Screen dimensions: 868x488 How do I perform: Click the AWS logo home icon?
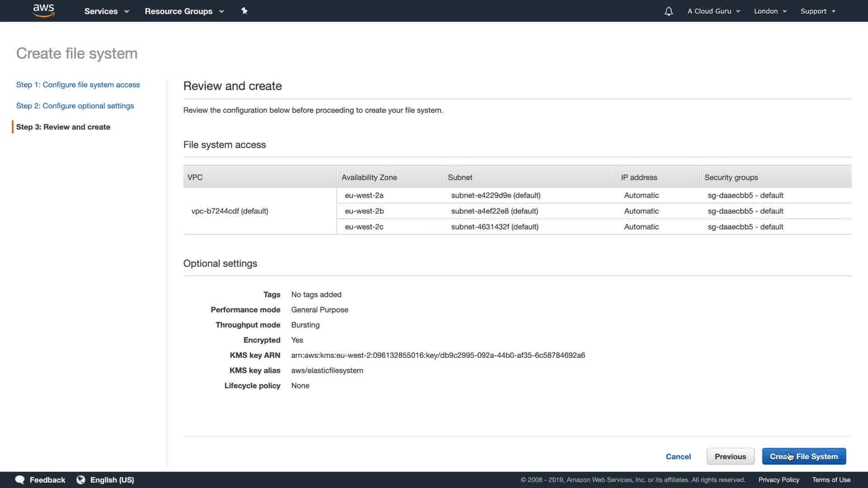(x=44, y=11)
